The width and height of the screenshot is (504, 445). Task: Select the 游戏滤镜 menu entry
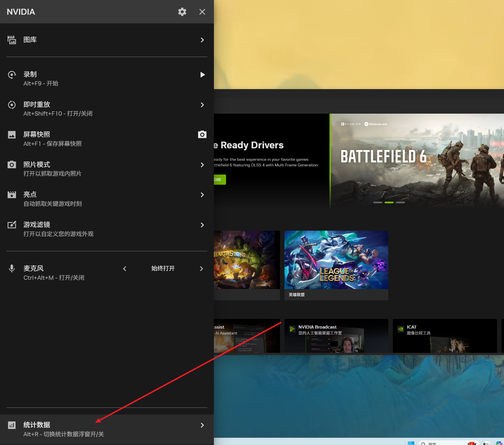pyautogui.click(x=58, y=229)
